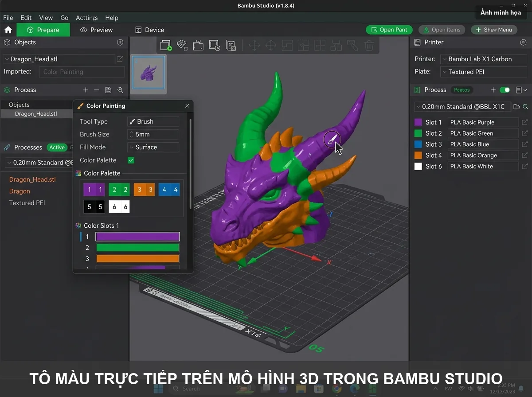Screen dimensions: 532x397
Task: Pick blue swatch 4 in Color Palette
Action: [x=169, y=190]
